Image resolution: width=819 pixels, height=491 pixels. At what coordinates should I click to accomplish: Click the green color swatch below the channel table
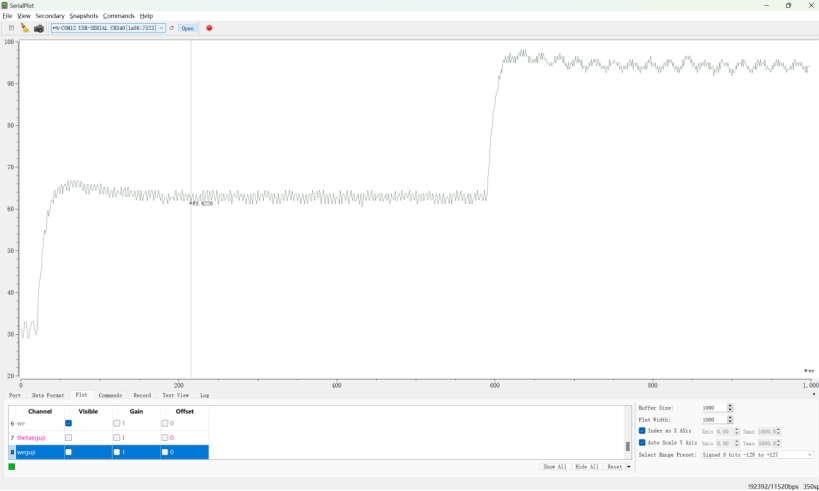click(11, 466)
